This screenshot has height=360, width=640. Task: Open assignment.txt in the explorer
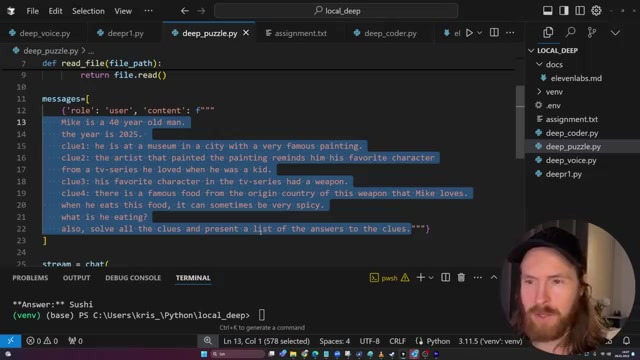[571, 119]
